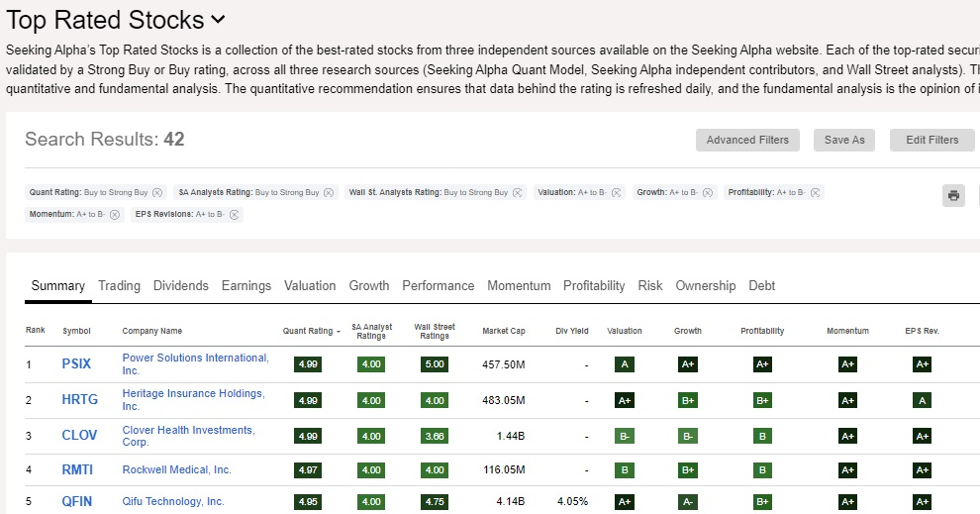Open the QFIN ticker link

click(76, 501)
